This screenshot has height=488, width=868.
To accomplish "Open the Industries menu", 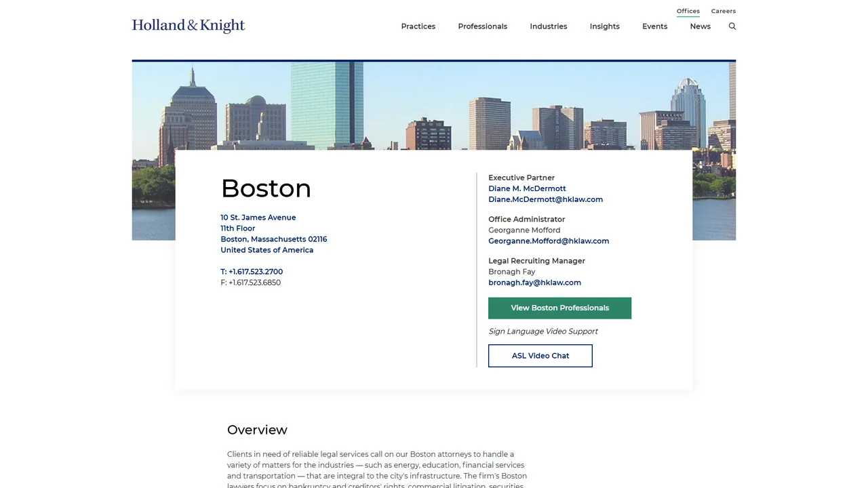I will (x=549, y=26).
